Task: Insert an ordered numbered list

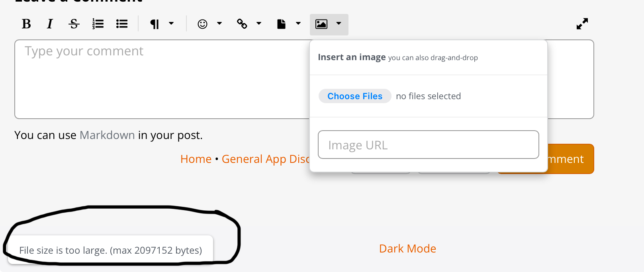Action: coord(98,24)
